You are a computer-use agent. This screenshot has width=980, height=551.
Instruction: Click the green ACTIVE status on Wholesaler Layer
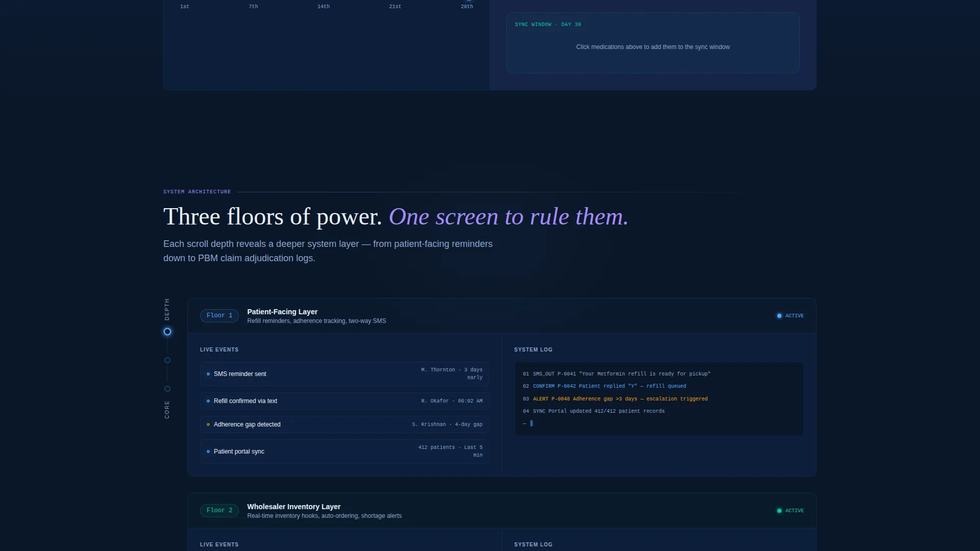click(790, 511)
